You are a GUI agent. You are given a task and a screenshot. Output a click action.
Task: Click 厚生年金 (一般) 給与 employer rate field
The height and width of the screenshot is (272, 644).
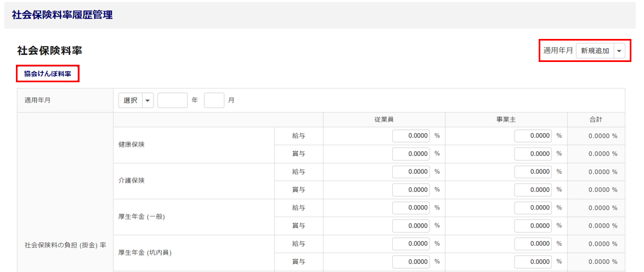tap(533, 208)
